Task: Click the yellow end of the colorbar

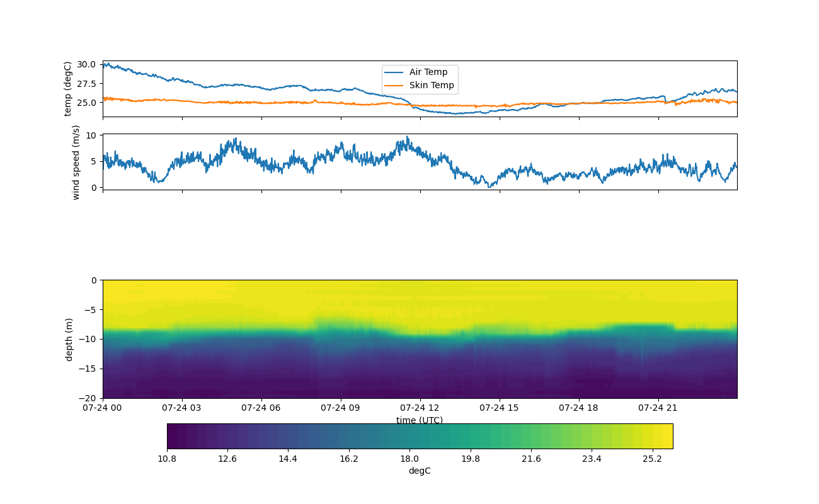Action: 665,436
